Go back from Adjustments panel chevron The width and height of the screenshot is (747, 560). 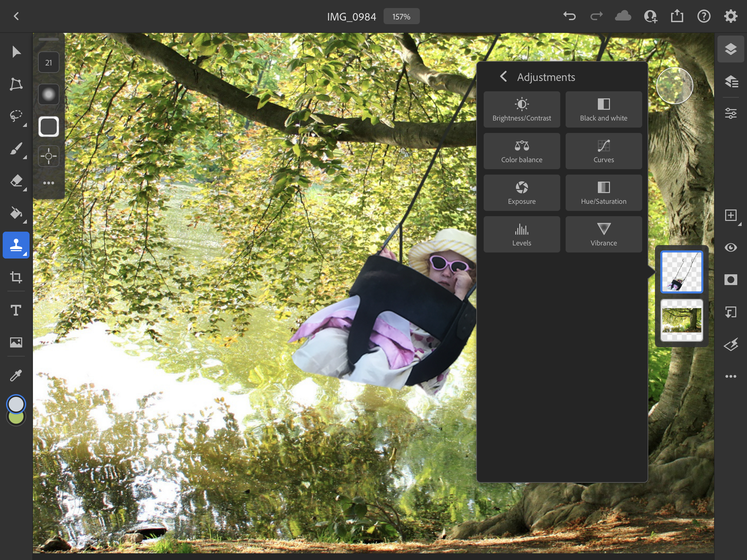(x=503, y=77)
